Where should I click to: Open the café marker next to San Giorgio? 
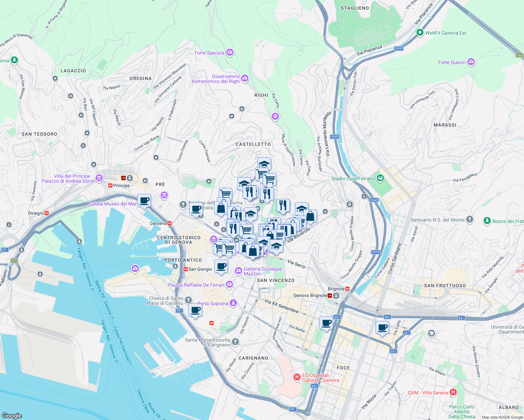tap(221, 267)
